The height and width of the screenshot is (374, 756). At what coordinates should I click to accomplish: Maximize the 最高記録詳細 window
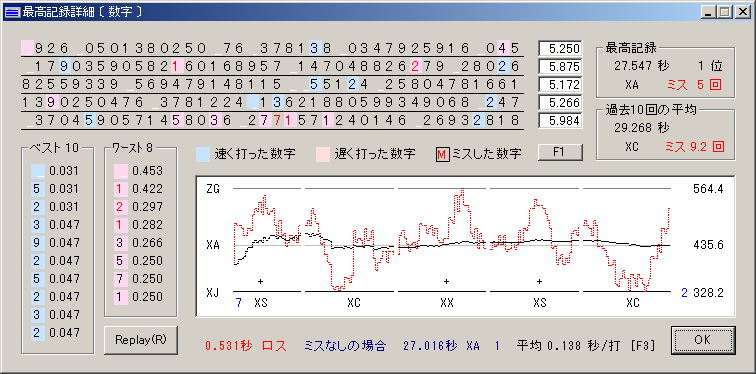pos(724,12)
